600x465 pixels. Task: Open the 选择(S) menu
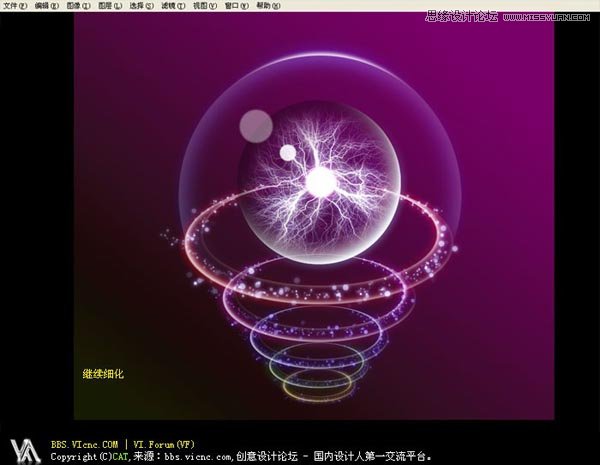pos(142,6)
